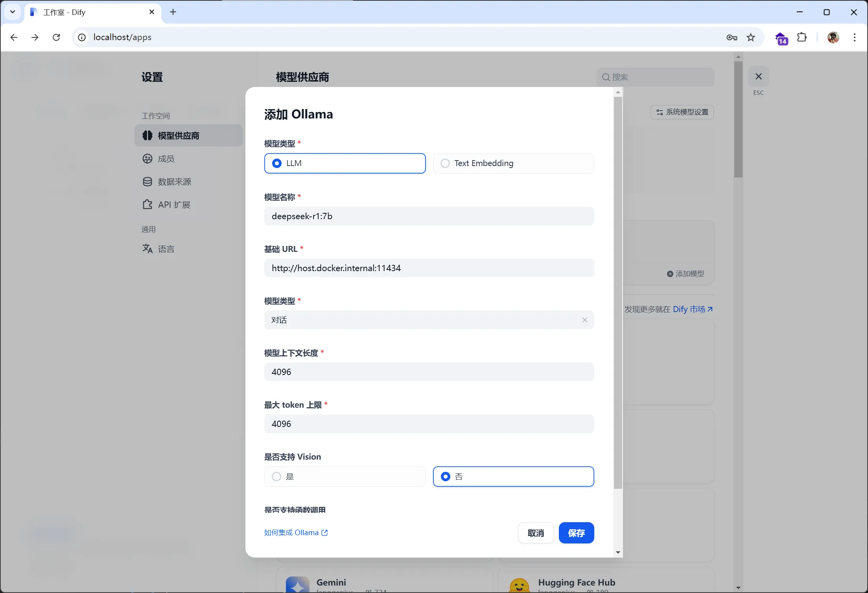
Task: Close settings with the ESC X button
Action: (759, 76)
